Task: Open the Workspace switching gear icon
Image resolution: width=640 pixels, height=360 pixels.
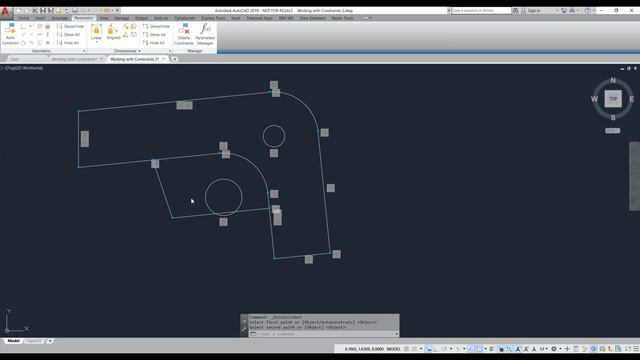Action: click(554, 349)
